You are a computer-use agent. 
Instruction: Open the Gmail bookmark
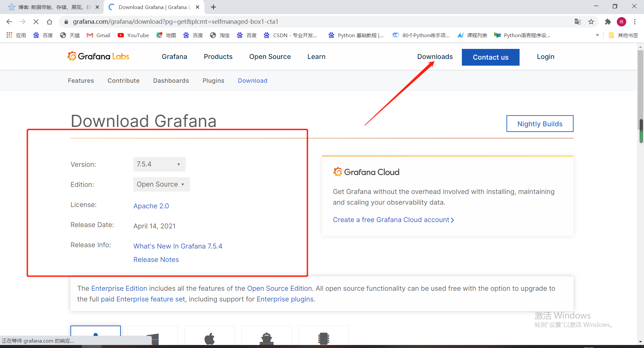click(x=99, y=35)
